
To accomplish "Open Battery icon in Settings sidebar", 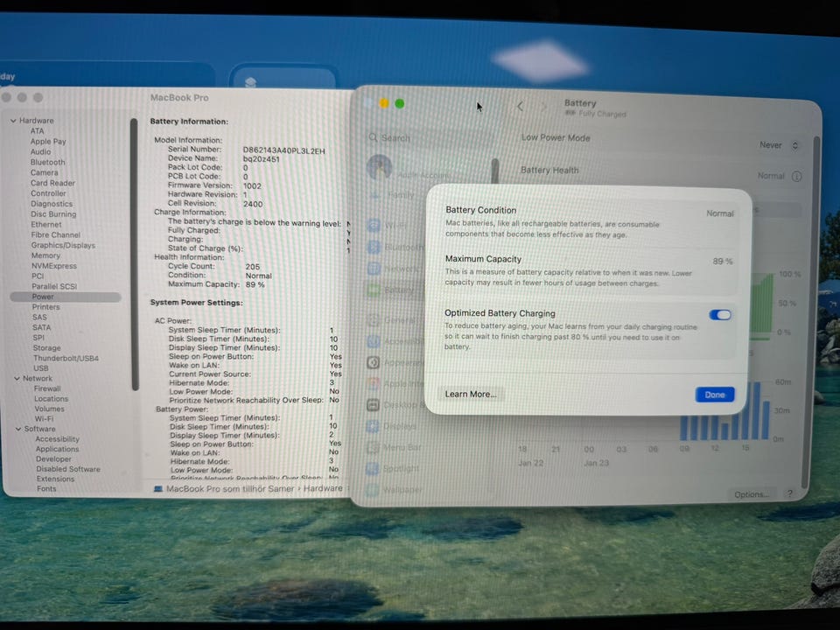I will coord(374,290).
